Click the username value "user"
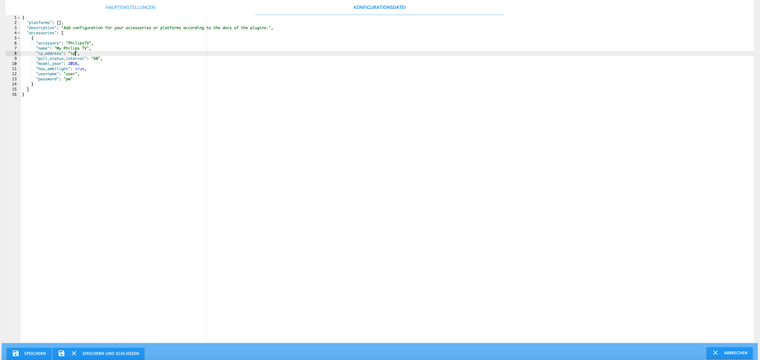 (x=71, y=74)
